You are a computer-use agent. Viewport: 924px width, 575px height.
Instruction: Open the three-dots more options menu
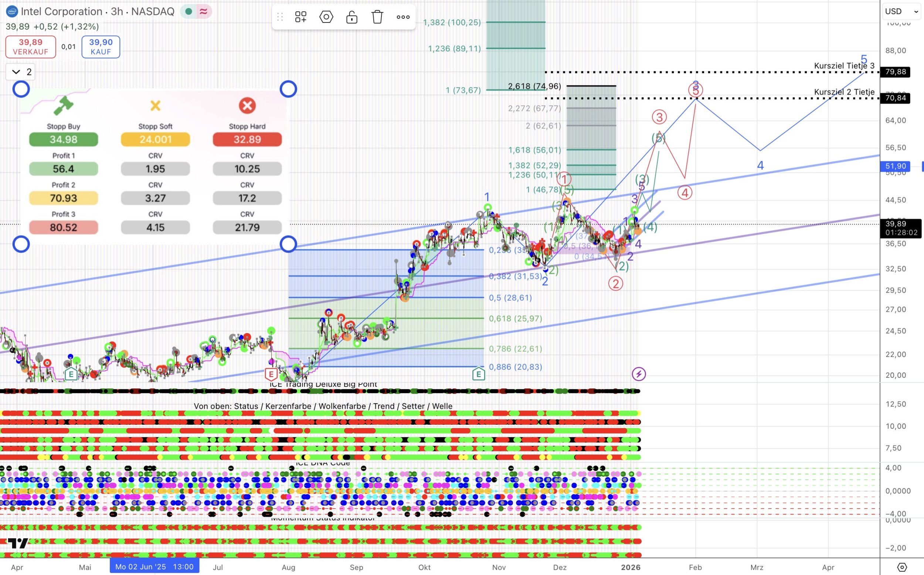click(403, 17)
